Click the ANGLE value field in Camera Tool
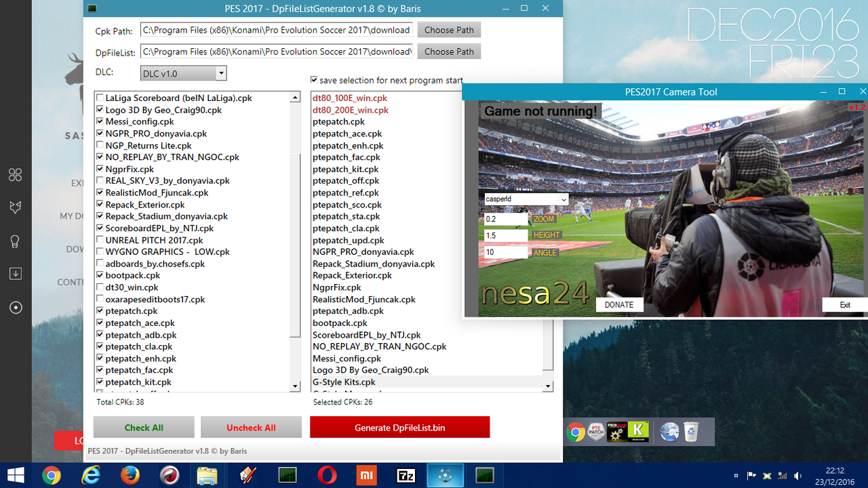This screenshot has height=488, width=868. (506, 252)
